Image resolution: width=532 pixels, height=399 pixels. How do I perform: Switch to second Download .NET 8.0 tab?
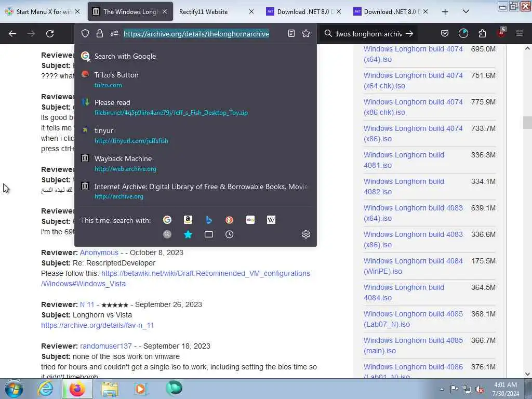(390, 12)
